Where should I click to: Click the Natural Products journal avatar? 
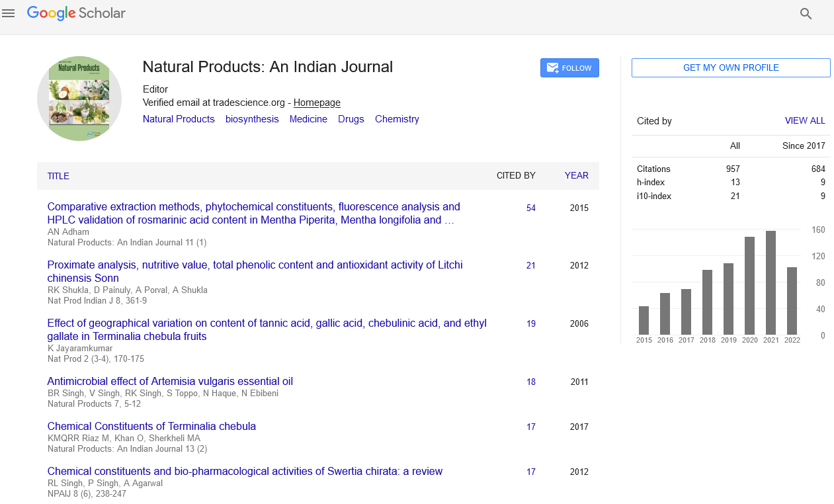click(79, 99)
